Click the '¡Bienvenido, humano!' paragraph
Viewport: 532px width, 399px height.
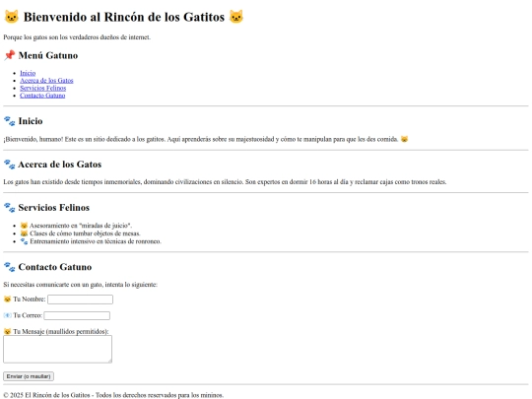point(206,139)
